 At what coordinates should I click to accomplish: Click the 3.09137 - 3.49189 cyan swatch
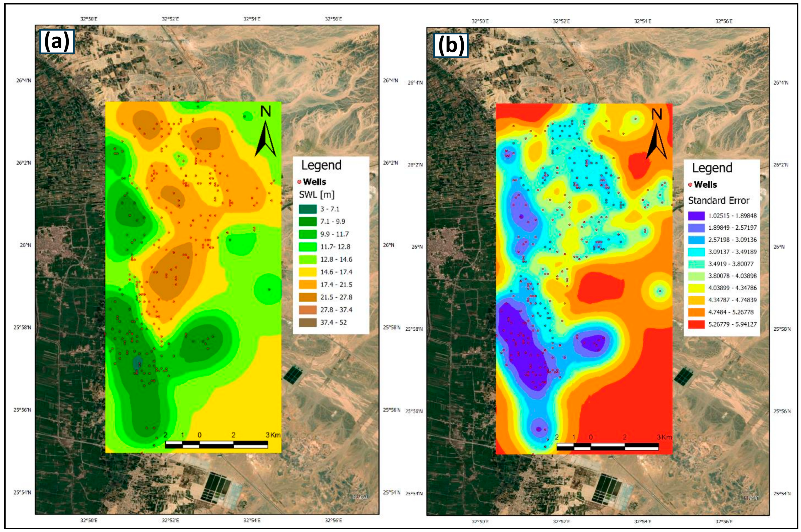click(696, 252)
